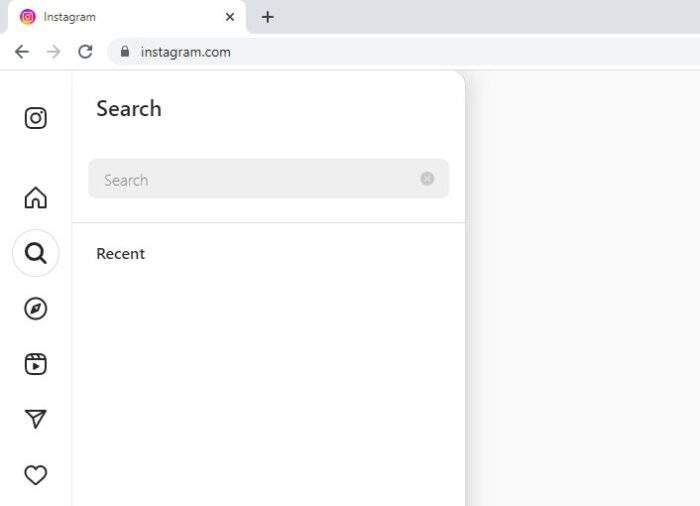Select the instagram.com address bar text
The height and width of the screenshot is (506, 700).
click(186, 52)
